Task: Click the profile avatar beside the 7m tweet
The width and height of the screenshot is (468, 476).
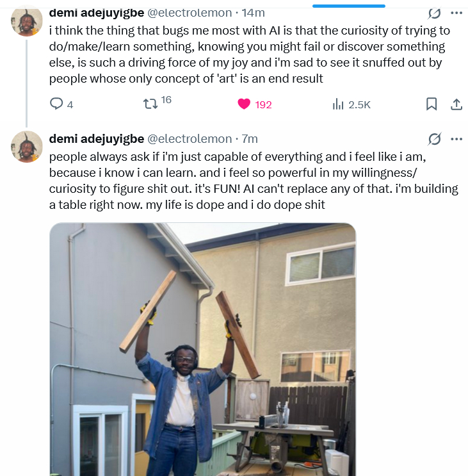Action: tap(27, 147)
